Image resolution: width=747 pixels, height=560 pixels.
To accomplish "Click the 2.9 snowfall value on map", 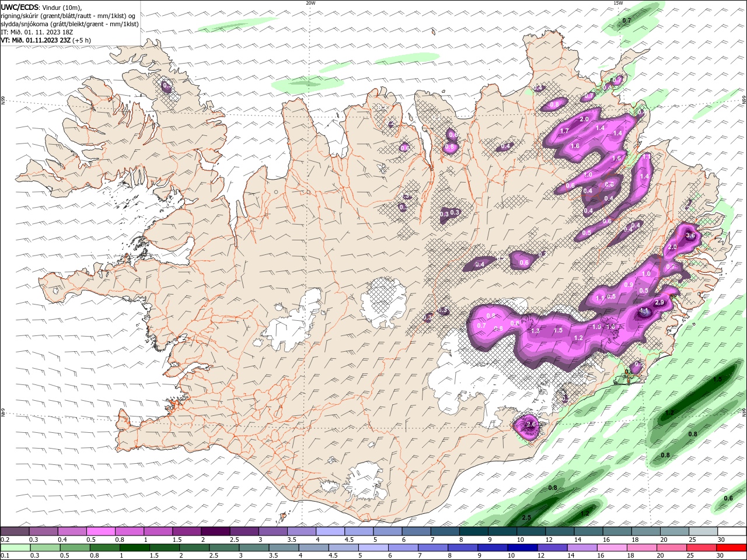I will click(x=660, y=303).
